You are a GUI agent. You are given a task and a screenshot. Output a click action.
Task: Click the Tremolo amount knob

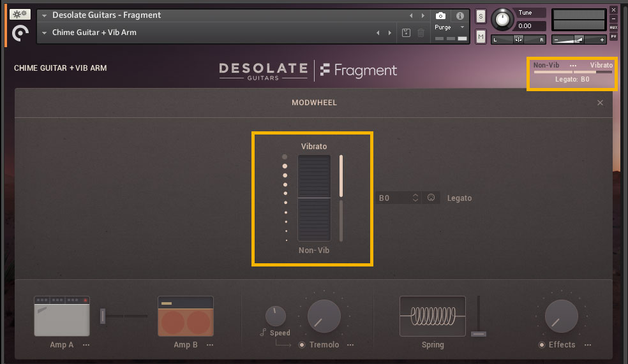(x=324, y=316)
